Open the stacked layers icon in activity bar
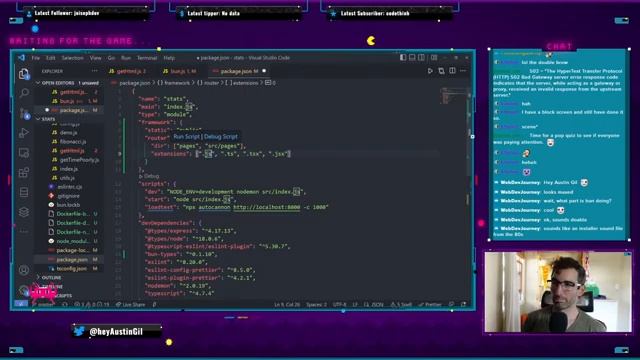The width and height of the screenshot is (640, 360). [24, 212]
